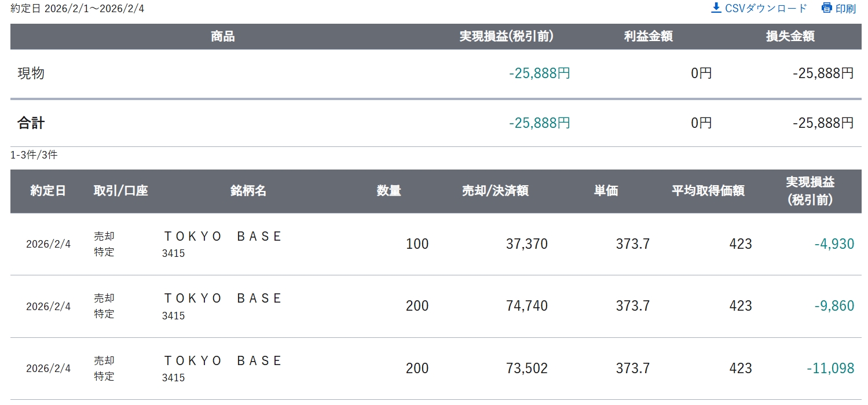Click the 損失金額 column header
This screenshot has height=405, width=868.
click(790, 36)
